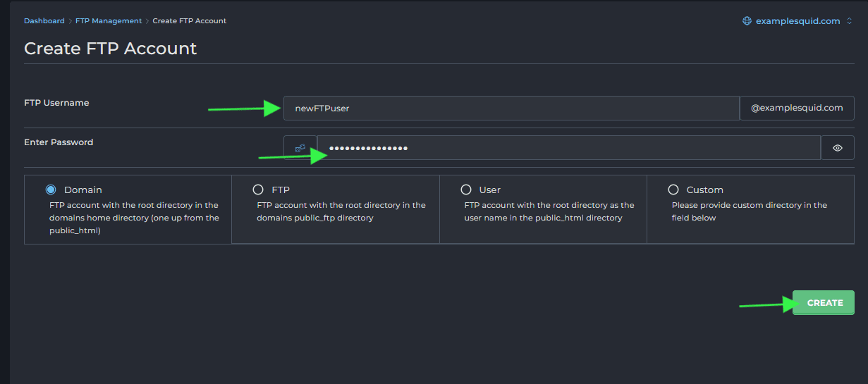The height and width of the screenshot is (384, 868).
Task: Go to Dashboard in the breadcrumb
Action: coord(44,21)
